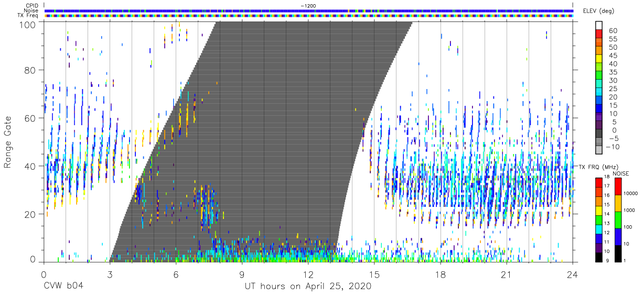Pick the black 1–10 NOISE colorbar segment

[x=617, y=254]
